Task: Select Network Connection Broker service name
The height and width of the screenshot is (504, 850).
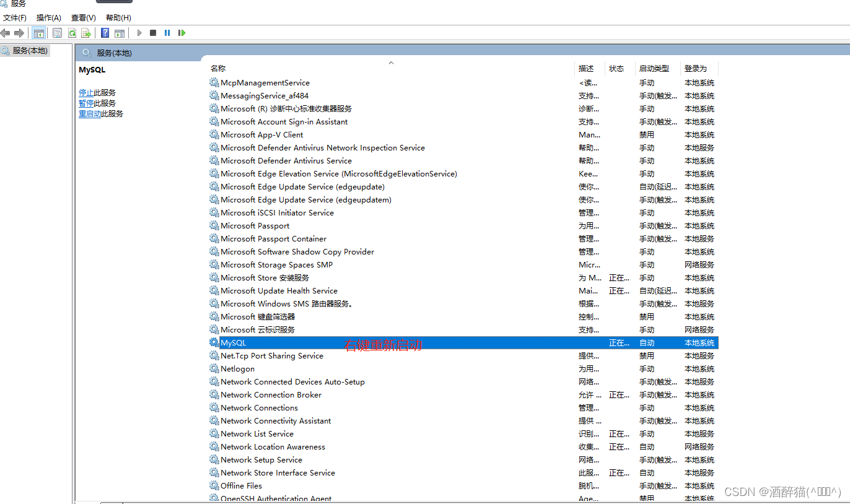Action: [271, 394]
